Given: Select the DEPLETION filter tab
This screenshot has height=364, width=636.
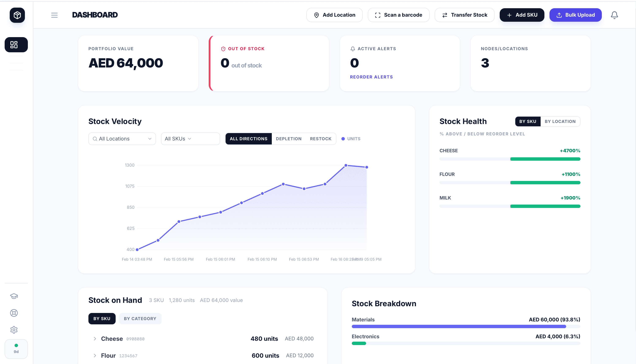Looking at the screenshot, I should 289,139.
